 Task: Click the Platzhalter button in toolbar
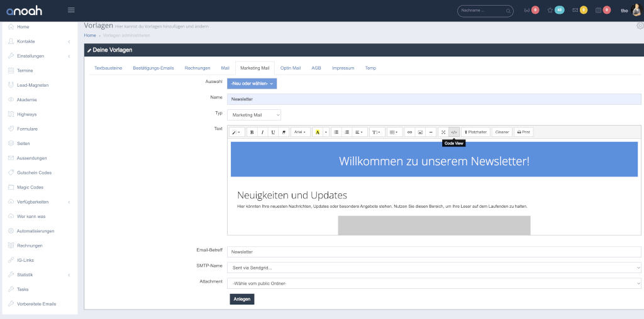point(475,132)
